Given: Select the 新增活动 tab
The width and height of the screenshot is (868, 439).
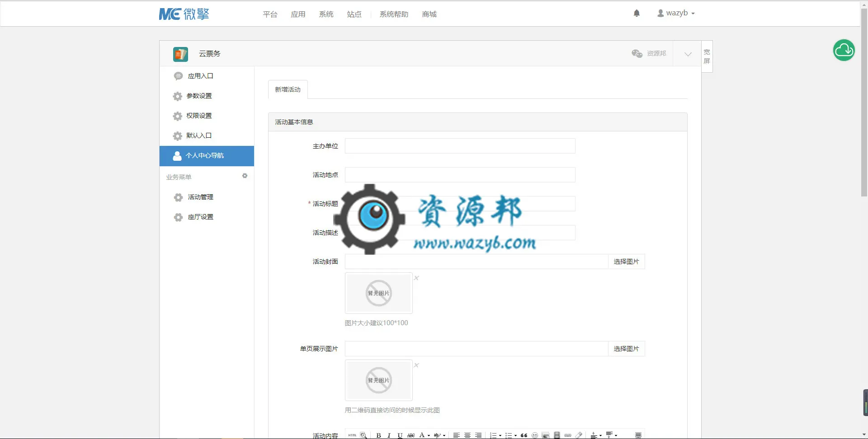Looking at the screenshot, I should point(288,89).
